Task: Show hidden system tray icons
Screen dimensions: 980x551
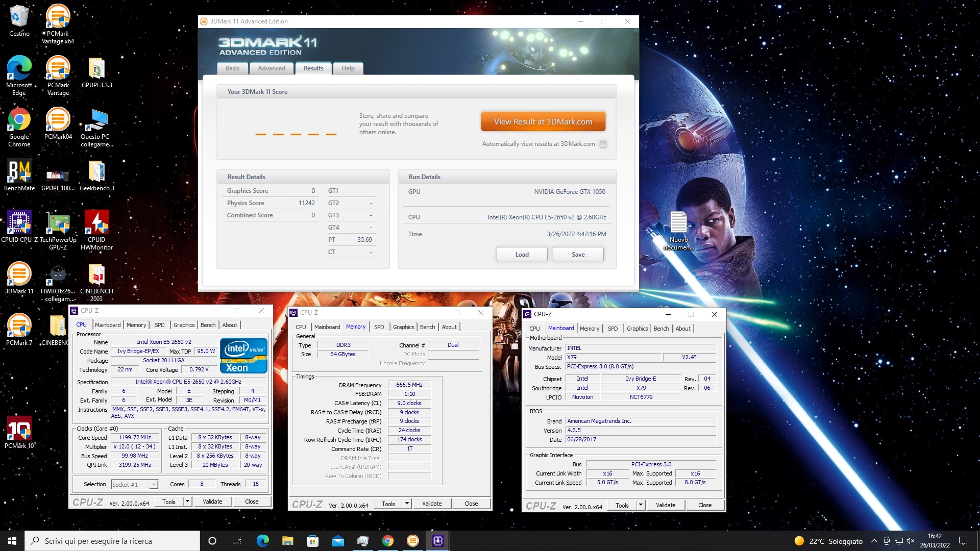Action: coord(874,541)
